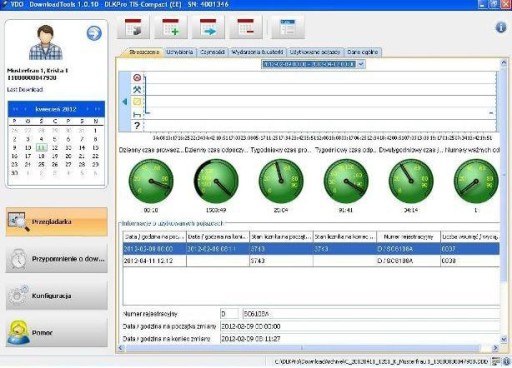
Task: Switch to the Dane ogólne tab
Action: pyautogui.click(x=362, y=52)
